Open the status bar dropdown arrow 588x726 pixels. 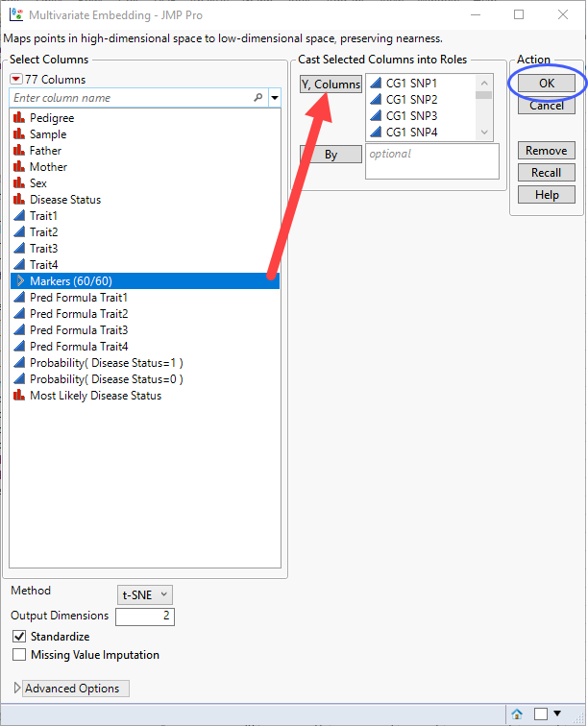(x=557, y=714)
